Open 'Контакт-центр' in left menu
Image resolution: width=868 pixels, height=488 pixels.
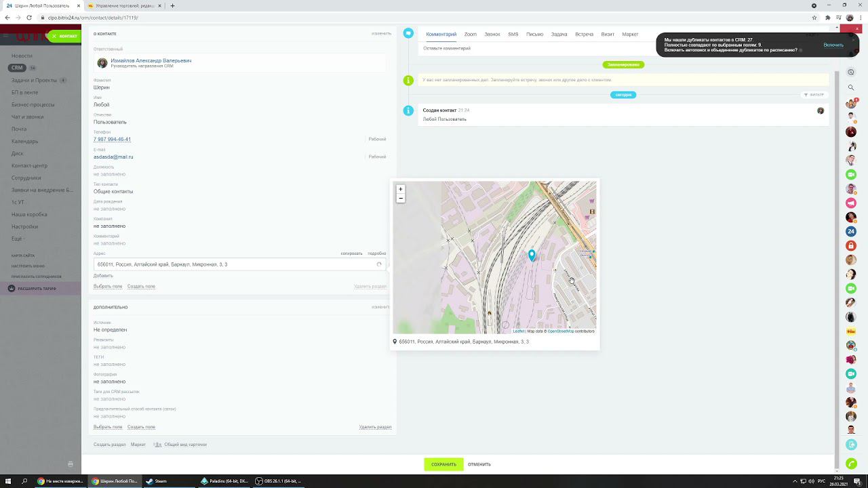pyautogui.click(x=29, y=165)
